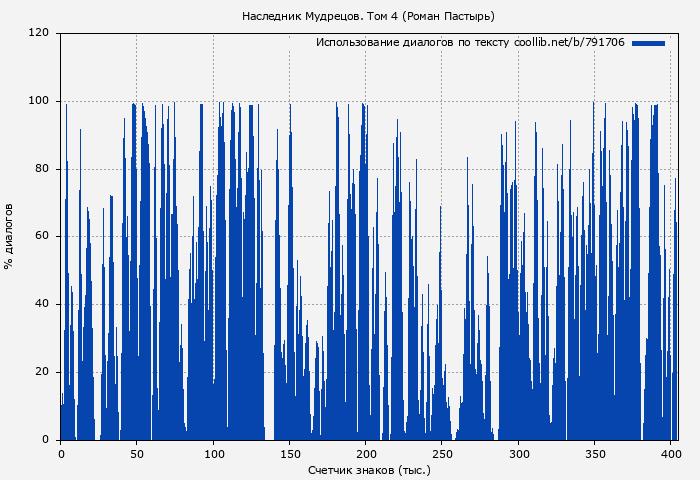This screenshot has height=480, width=700.
Task: Click the 100 label on the x-axis
Action: pos(213,454)
